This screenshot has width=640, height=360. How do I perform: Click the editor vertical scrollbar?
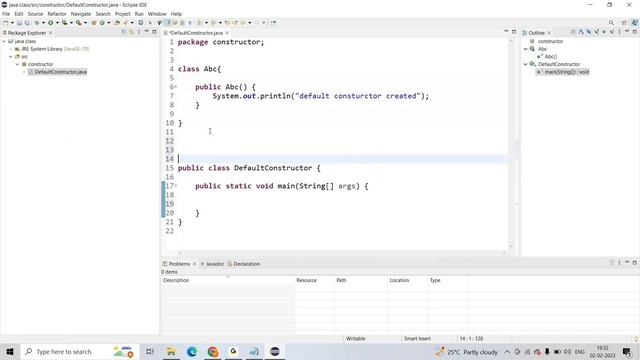(x=511, y=143)
